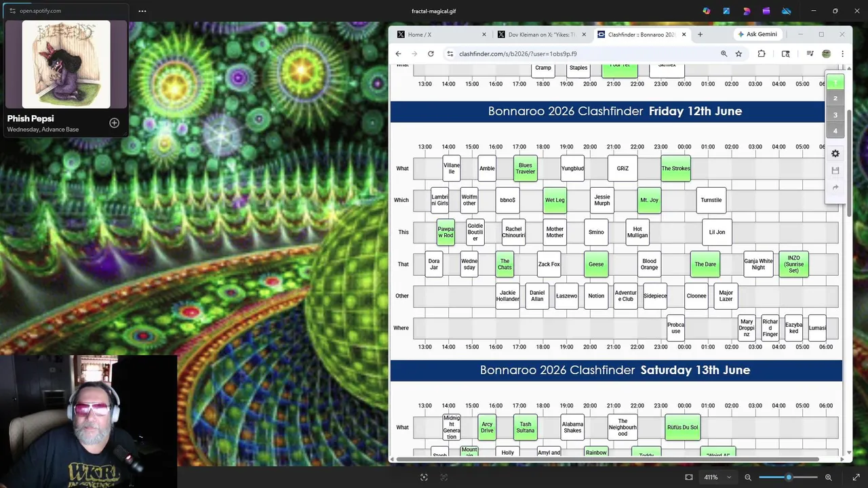Click the Alabama Shakes act box

click(x=572, y=428)
